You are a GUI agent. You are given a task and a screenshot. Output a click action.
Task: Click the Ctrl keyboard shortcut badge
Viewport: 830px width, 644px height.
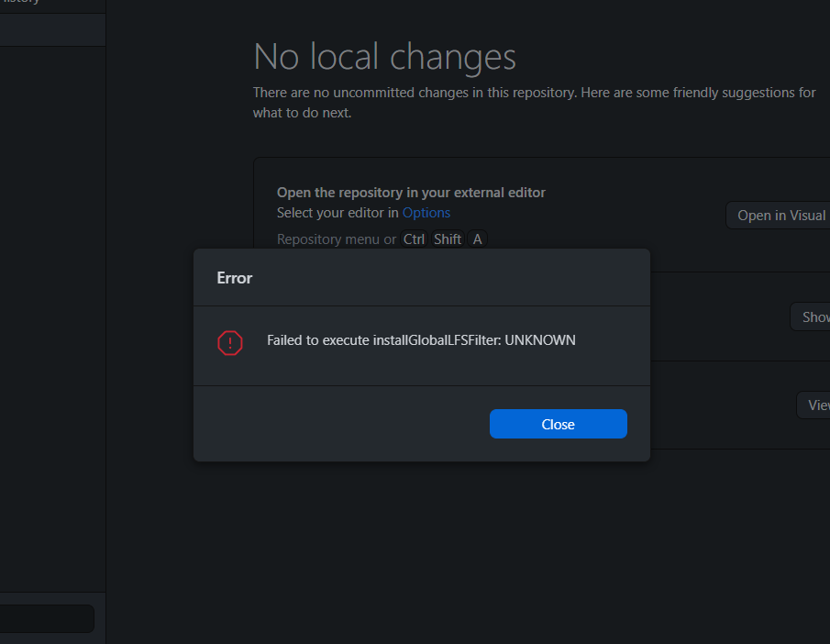pos(414,239)
